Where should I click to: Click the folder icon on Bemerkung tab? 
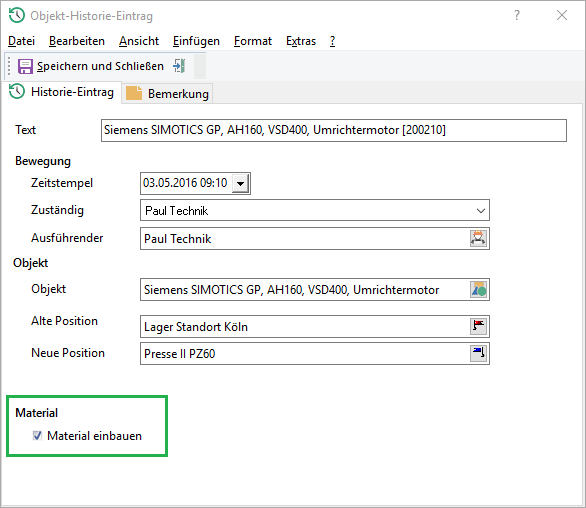point(134,93)
